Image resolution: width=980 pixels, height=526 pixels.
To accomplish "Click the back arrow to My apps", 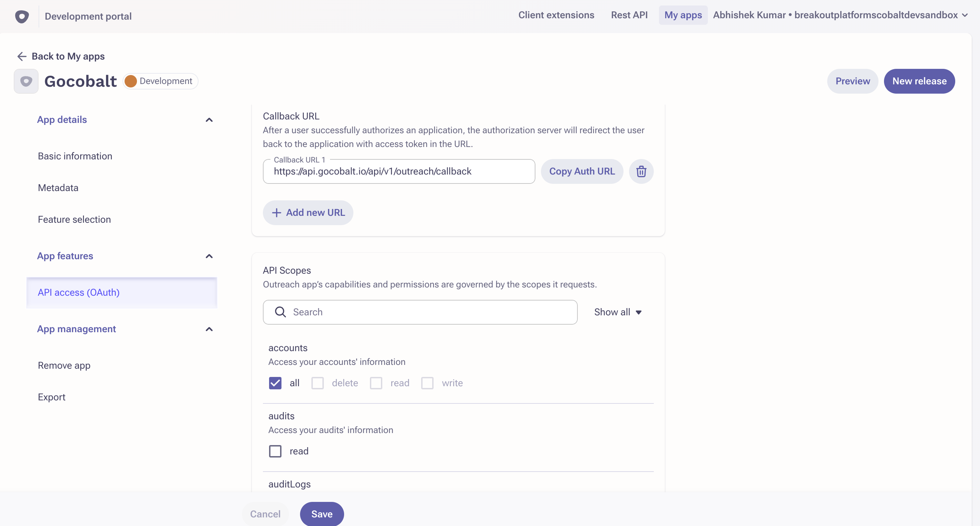I will (22, 56).
